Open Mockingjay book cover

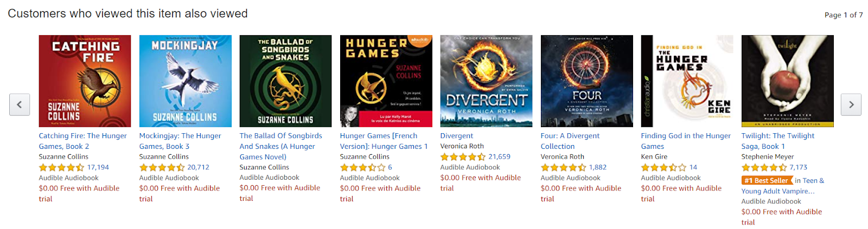click(186, 81)
